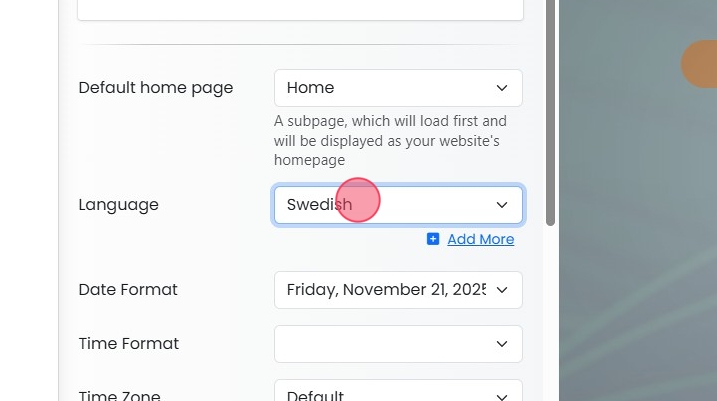The height and width of the screenshot is (401, 717).
Task: Click the chevron arrow in Time Format field
Action: 502,344
